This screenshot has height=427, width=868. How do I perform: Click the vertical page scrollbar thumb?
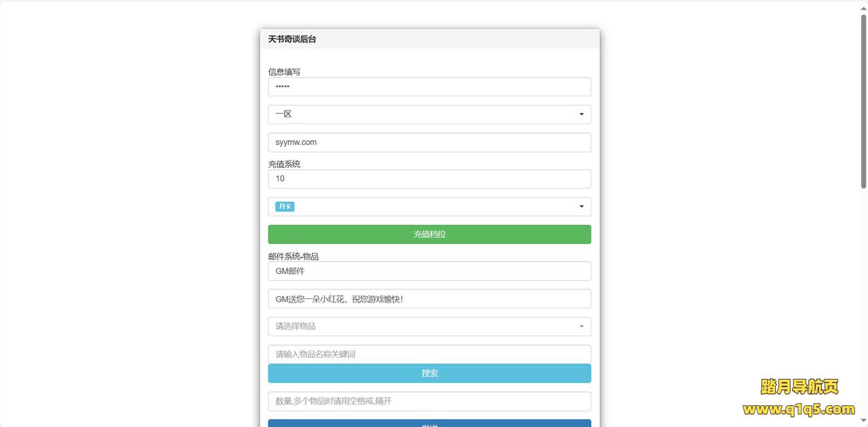tap(863, 100)
